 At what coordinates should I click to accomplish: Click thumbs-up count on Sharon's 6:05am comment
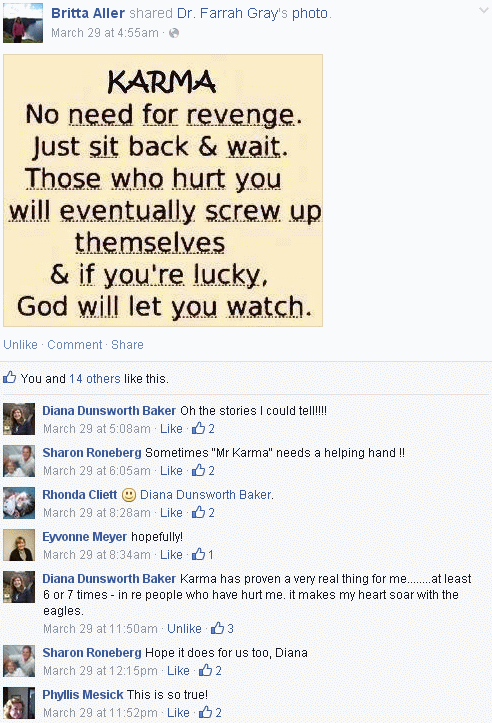(x=211, y=471)
